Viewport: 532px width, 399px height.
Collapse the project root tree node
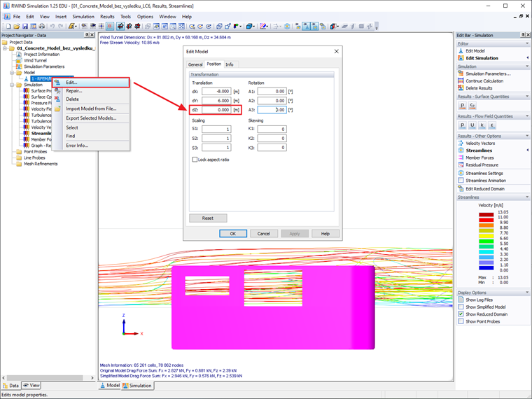(5, 48)
